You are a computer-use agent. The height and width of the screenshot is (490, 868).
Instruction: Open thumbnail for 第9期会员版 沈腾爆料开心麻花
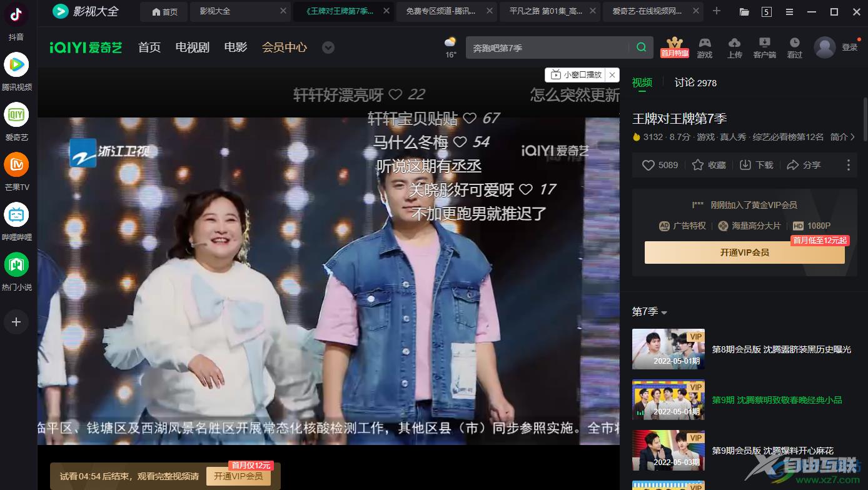pos(669,451)
